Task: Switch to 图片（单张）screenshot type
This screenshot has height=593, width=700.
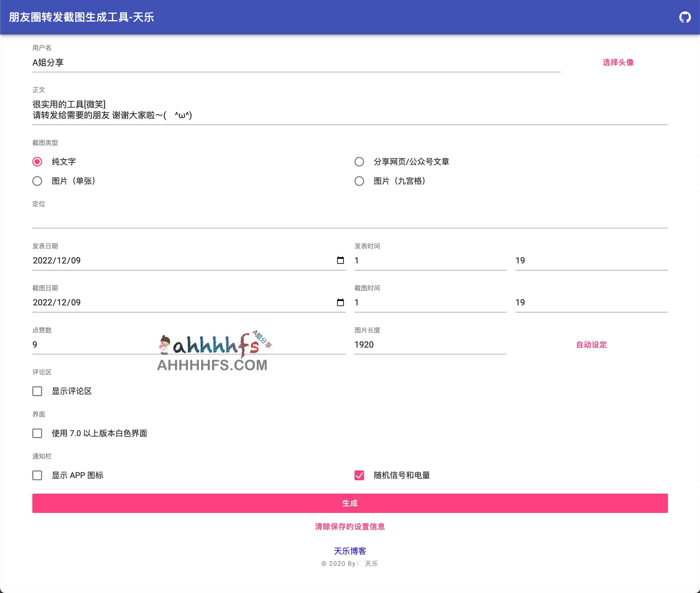Action: point(37,181)
